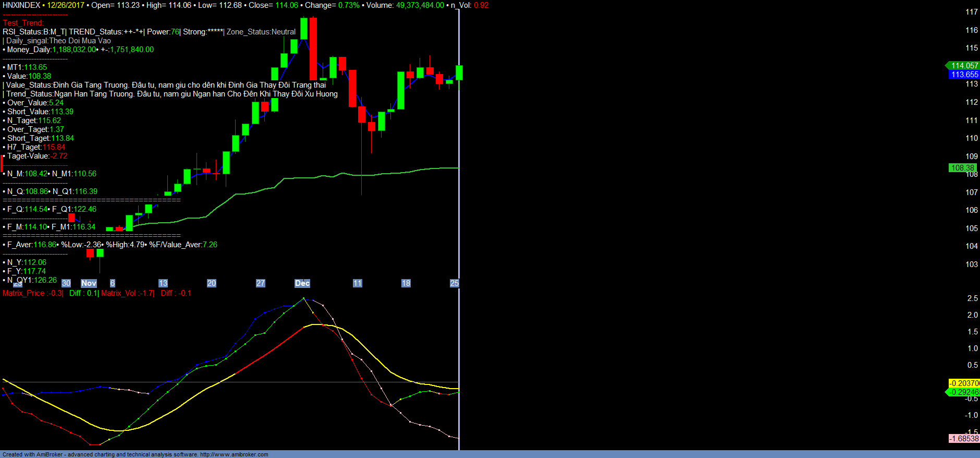The height and width of the screenshot is (458, 980).
Task: Select the F_Q:114.54 value
Action: pyautogui.click(x=27, y=209)
